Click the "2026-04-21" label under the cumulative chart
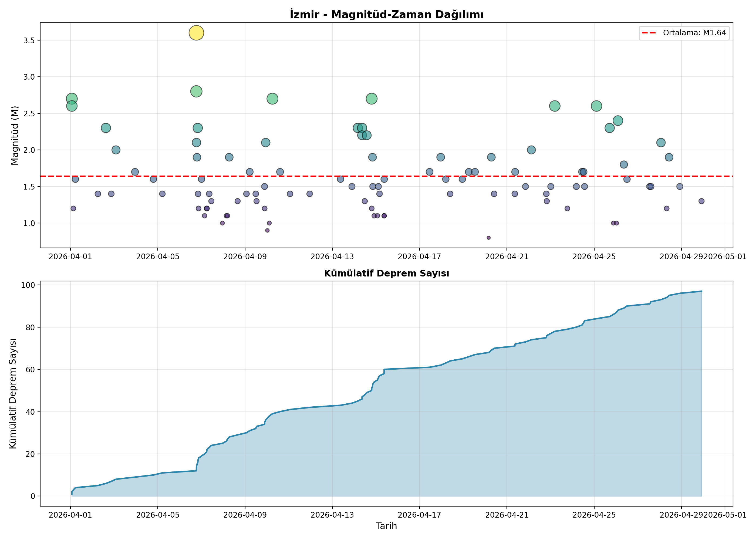 click(x=507, y=515)
